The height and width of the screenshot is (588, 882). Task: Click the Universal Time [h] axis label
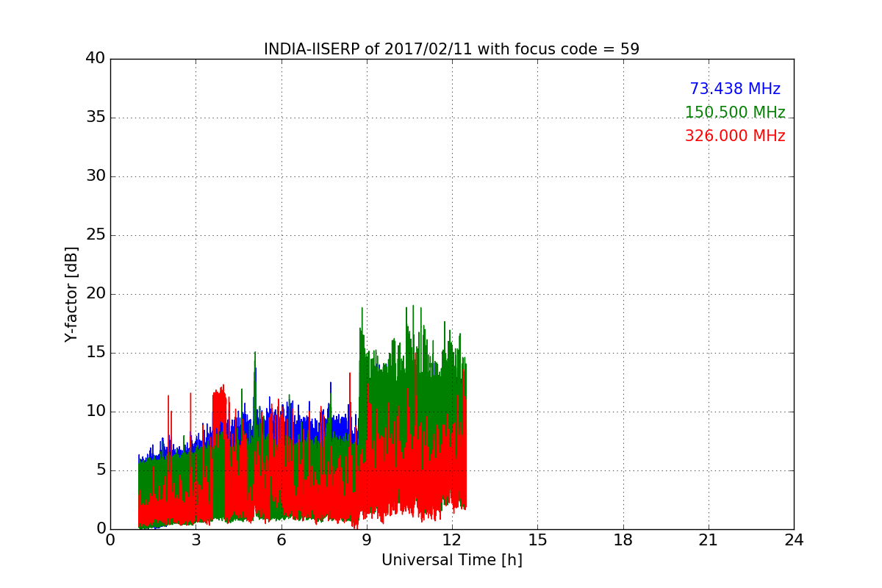pos(451,560)
